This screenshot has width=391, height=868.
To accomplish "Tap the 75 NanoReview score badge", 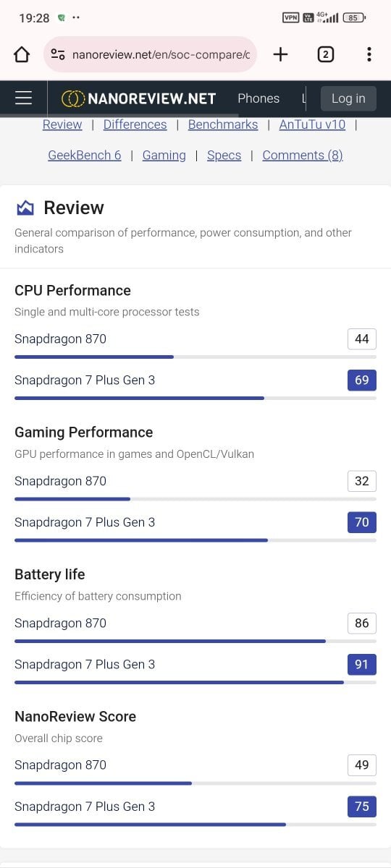I will coord(362,807).
